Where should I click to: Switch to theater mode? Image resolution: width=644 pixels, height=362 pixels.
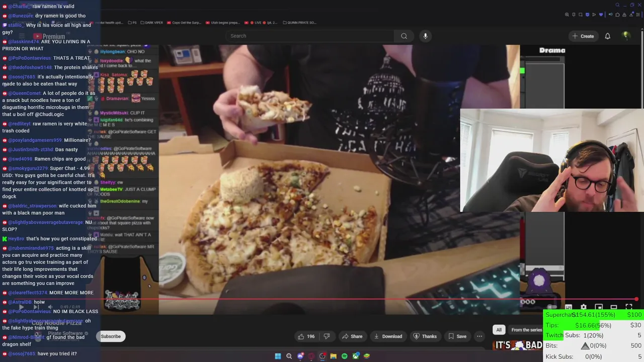[614, 307]
